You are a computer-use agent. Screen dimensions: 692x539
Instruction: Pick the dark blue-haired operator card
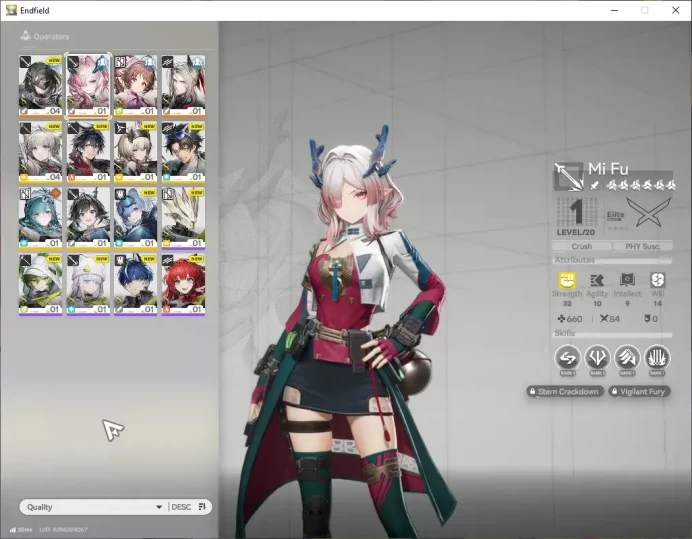tap(135, 284)
